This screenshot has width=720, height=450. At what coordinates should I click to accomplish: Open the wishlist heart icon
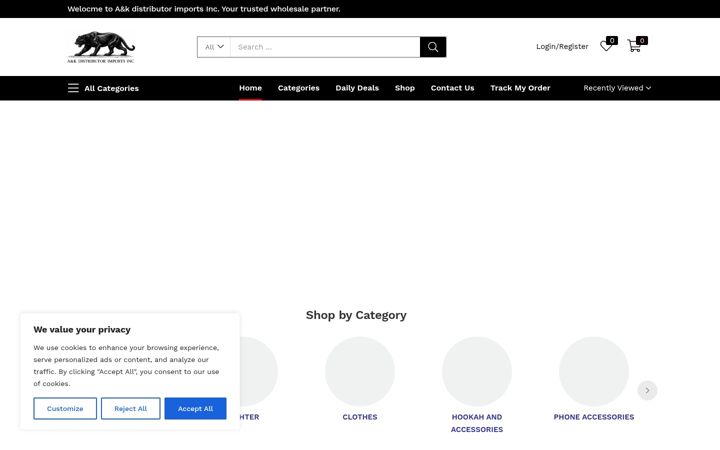pyautogui.click(x=606, y=46)
